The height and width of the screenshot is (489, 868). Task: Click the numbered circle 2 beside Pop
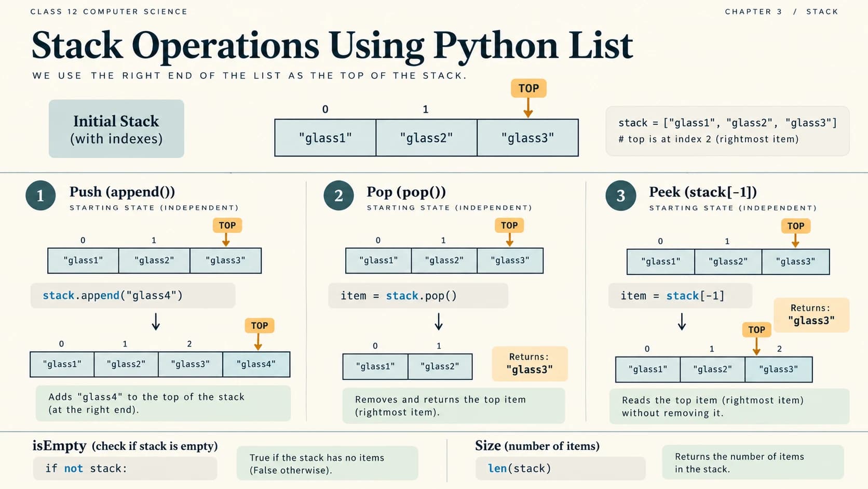coord(338,195)
